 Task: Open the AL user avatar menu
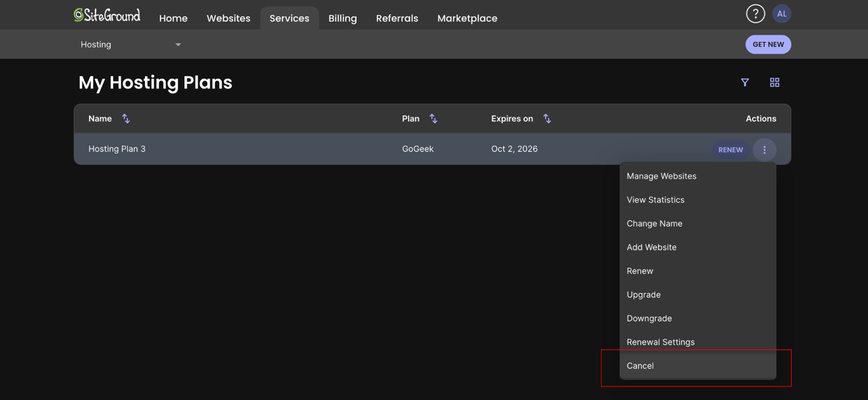point(782,13)
